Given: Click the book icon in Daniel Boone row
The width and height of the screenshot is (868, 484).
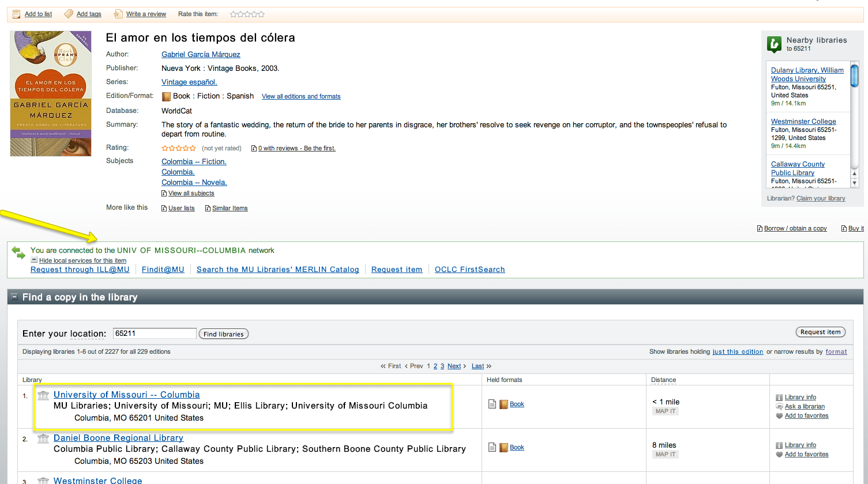Looking at the screenshot, I should coord(503,447).
